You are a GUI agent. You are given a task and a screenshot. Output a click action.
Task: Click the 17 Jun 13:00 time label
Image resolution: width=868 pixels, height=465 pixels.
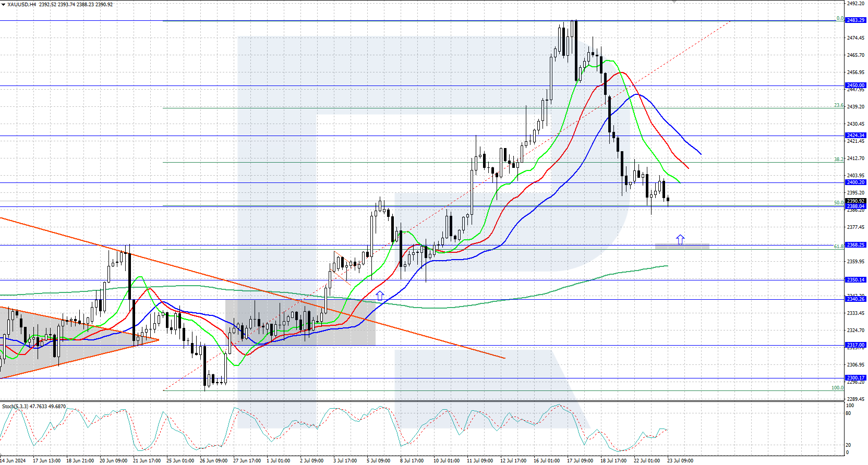(x=47, y=461)
